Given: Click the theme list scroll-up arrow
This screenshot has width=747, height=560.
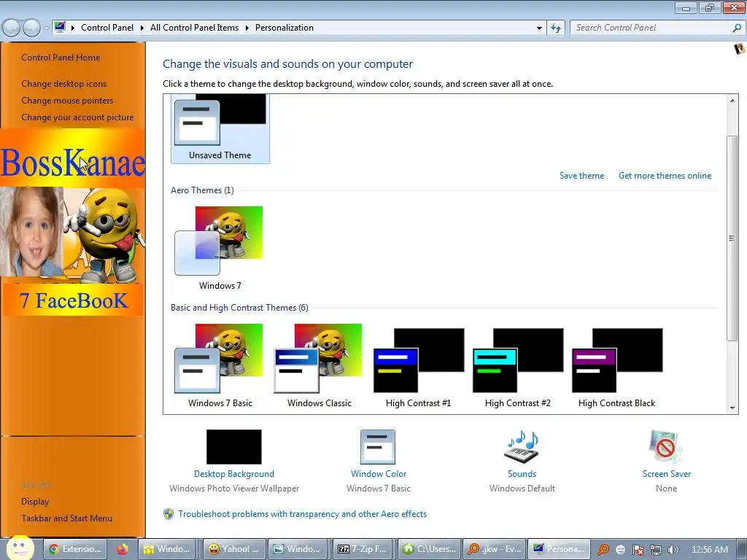Looking at the screenshot, I should click(732, 101).
